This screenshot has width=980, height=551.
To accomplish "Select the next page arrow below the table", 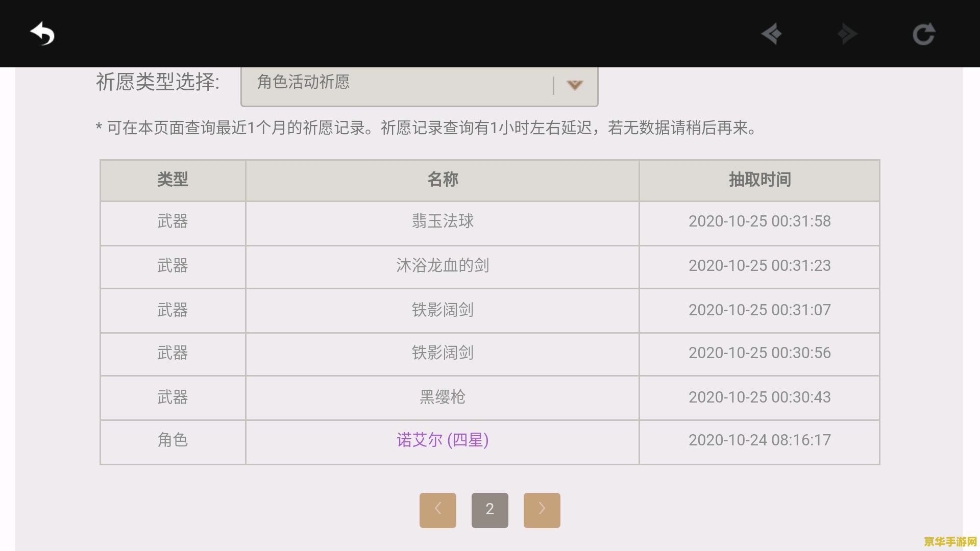I will [x=542, y=509].
